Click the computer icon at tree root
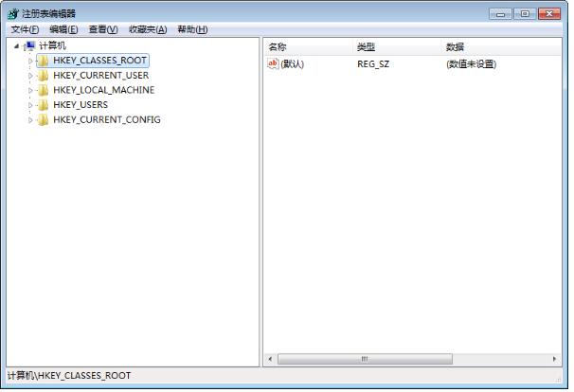 coord(29,45)
